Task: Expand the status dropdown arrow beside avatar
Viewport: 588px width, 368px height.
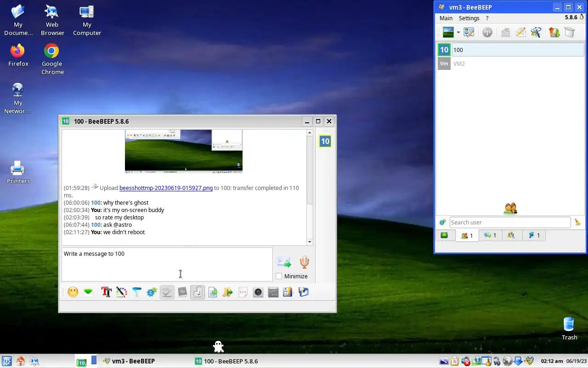Action: click(458, 32)
